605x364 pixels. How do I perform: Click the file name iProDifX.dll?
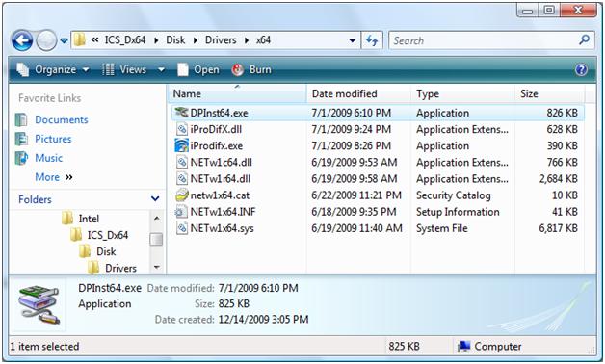(x=216, y=130)
